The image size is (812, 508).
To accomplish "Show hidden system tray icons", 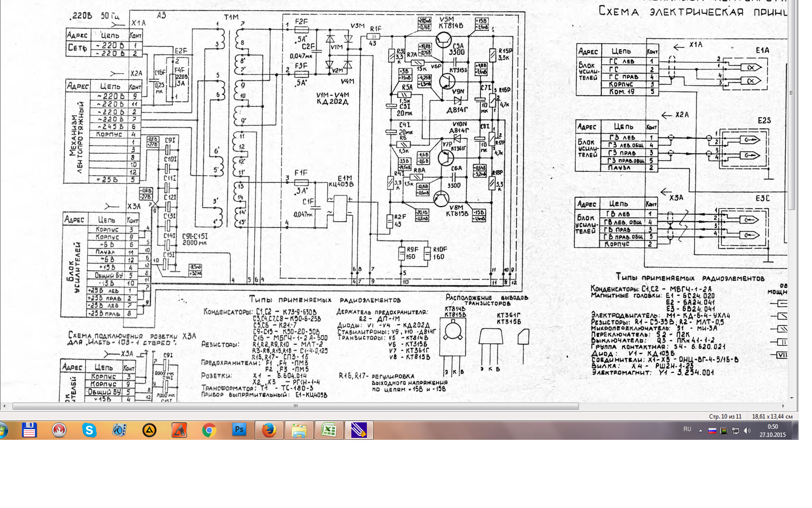I will [x=700, y=431].
